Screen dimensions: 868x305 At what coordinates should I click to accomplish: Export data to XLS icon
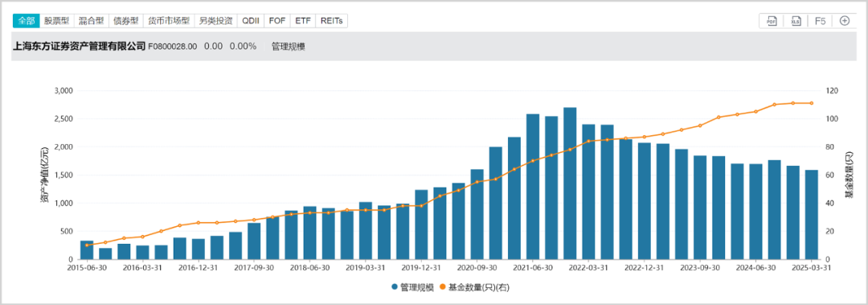pos(796,21)
